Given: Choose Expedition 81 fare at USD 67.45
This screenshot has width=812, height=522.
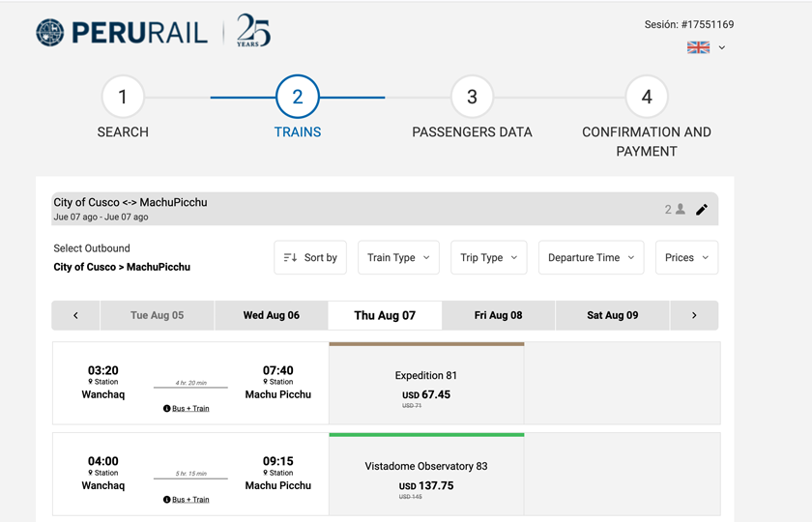Looking at the screenshot, I should point(426,385).
